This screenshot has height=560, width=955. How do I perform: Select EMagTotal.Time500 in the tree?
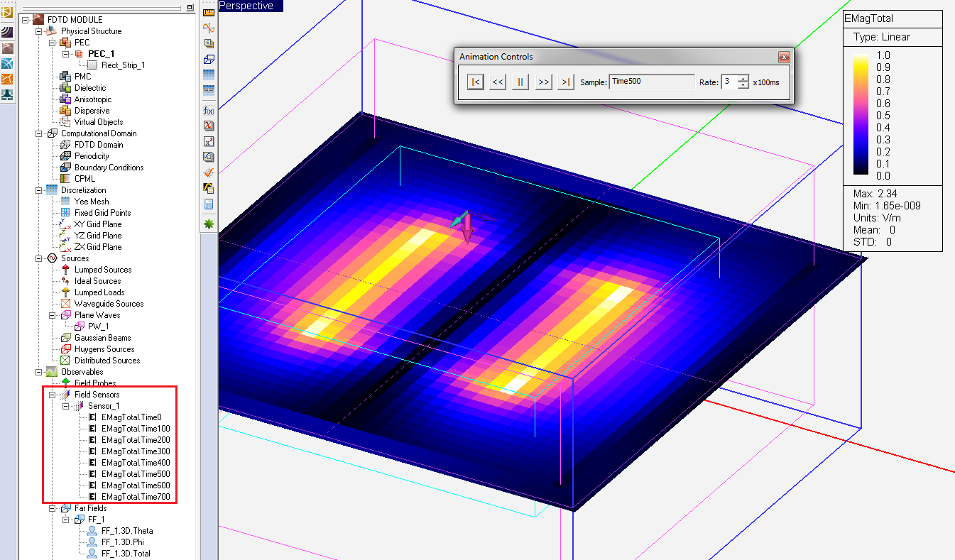click(135, 474)
